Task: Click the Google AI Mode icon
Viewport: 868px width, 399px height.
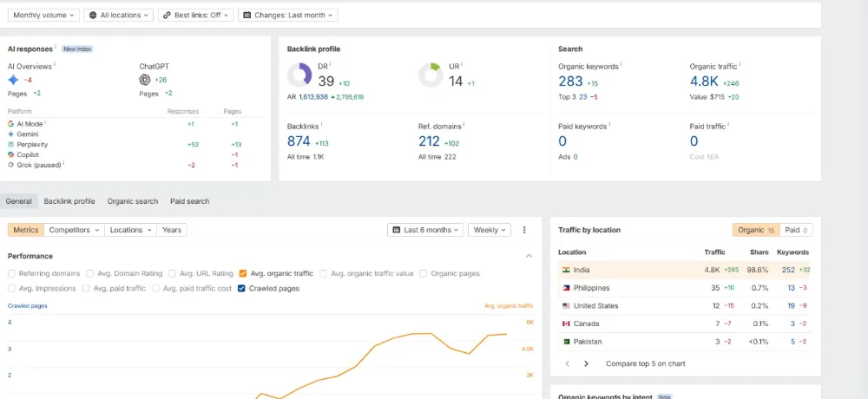Action: click(10, 124)
